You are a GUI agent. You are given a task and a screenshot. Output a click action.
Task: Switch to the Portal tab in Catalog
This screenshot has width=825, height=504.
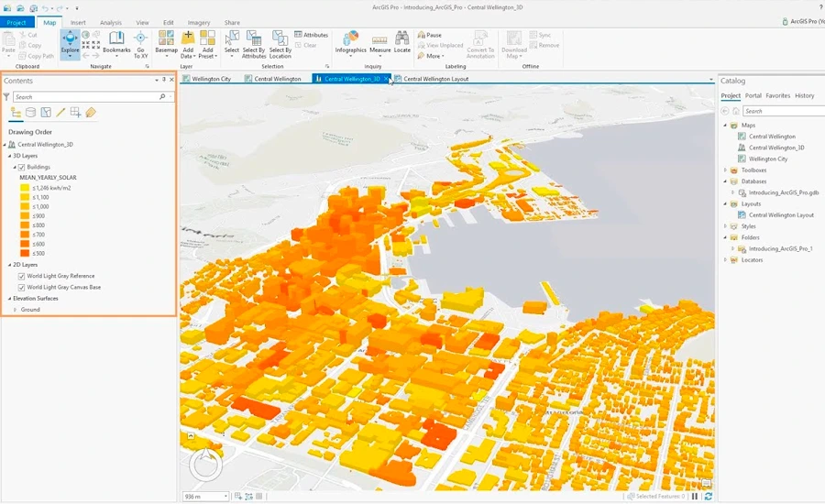click(x=753, y=95)
